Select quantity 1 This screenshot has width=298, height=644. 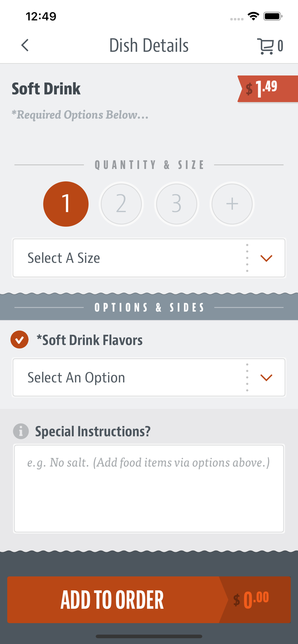tap(66, 204)
